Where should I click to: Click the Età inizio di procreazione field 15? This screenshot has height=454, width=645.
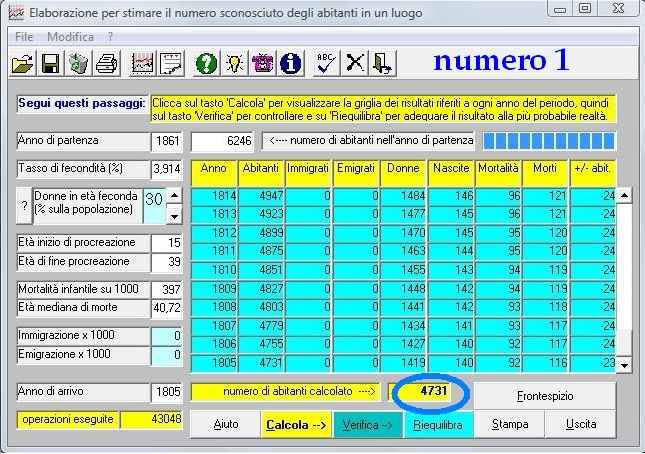coord(167,243)
